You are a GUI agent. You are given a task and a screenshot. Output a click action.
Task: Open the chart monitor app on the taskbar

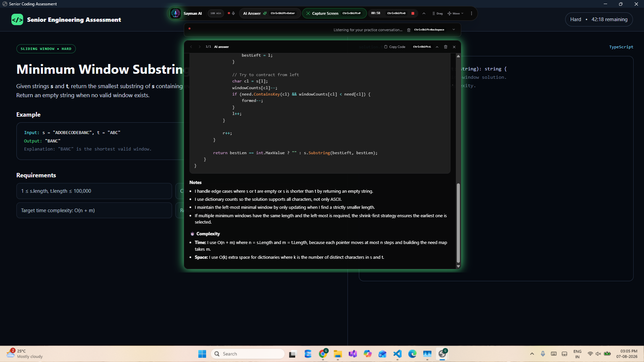(x=427, y=354)
